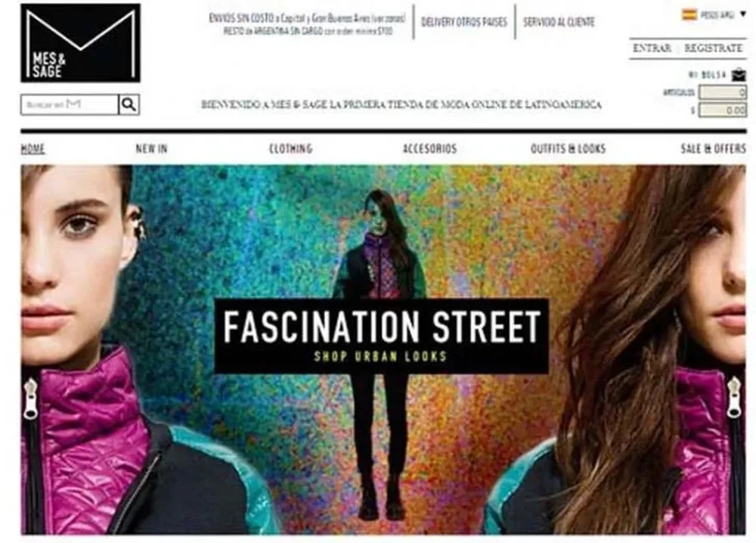756x543 pixels.
Task: Open the New In menu
Action: pyautogui.click(x=151, y=148)
